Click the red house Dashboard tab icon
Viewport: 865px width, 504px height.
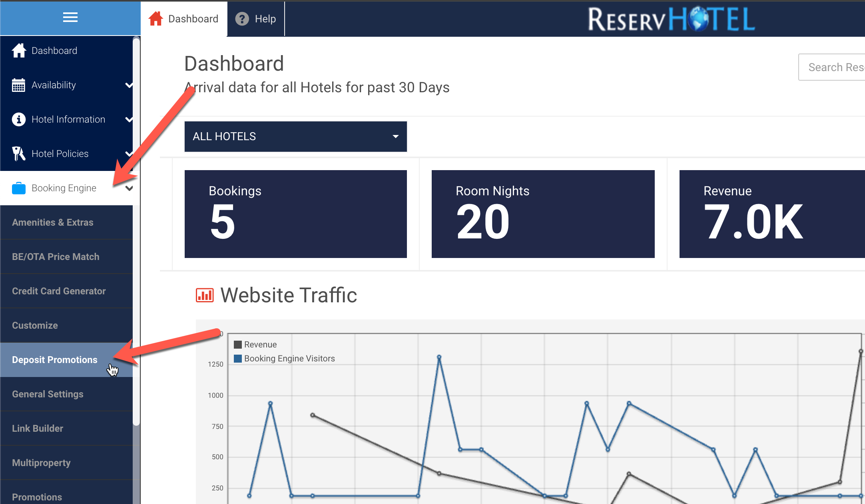click(x=156, y=19)
